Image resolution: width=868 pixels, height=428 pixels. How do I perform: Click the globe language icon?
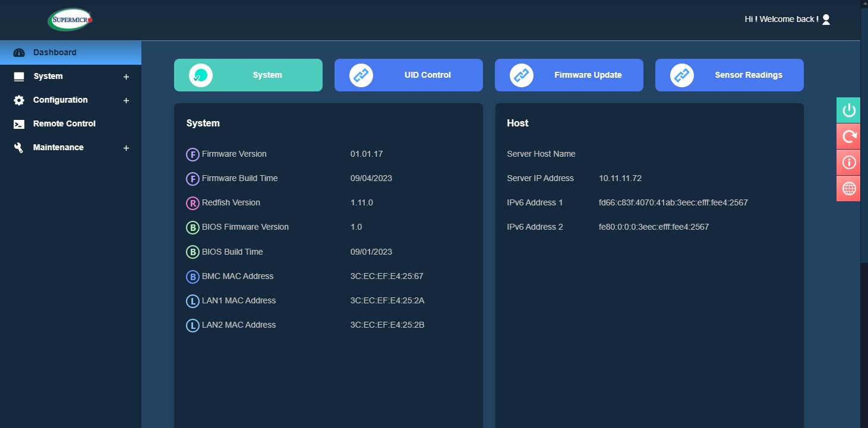[x=848, y=188]
